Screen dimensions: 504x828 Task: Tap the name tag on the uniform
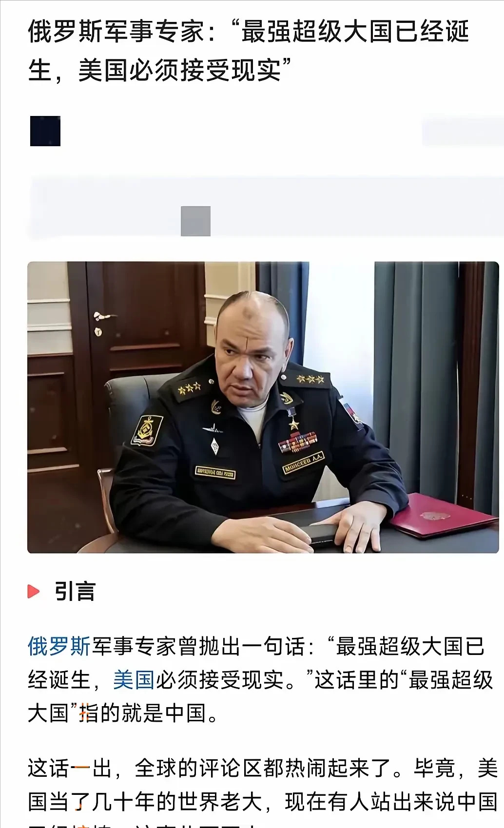click(303, 462)
